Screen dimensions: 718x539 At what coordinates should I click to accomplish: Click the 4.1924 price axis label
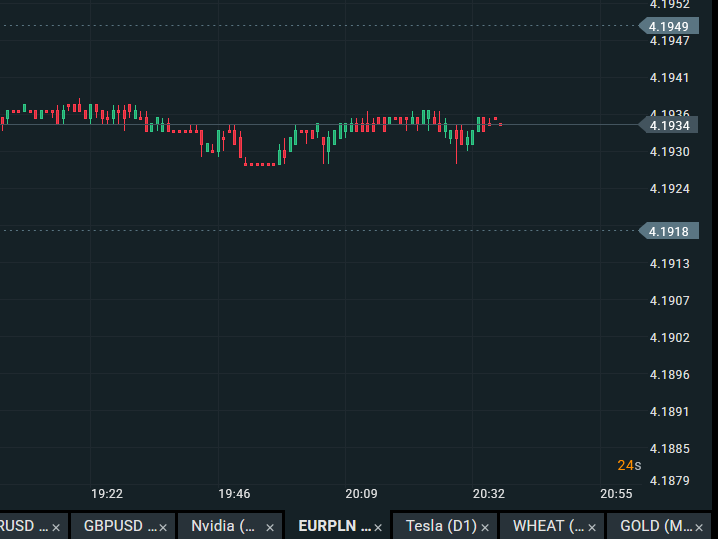point(669,189)
